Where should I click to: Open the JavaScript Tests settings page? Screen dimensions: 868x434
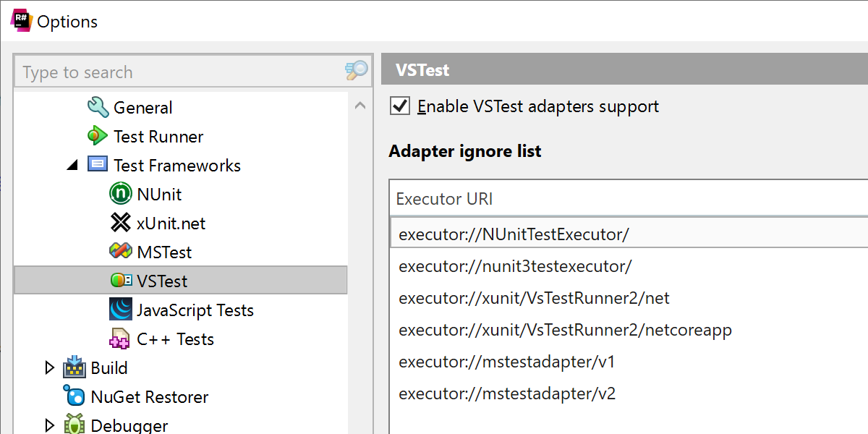coord(195,310)
